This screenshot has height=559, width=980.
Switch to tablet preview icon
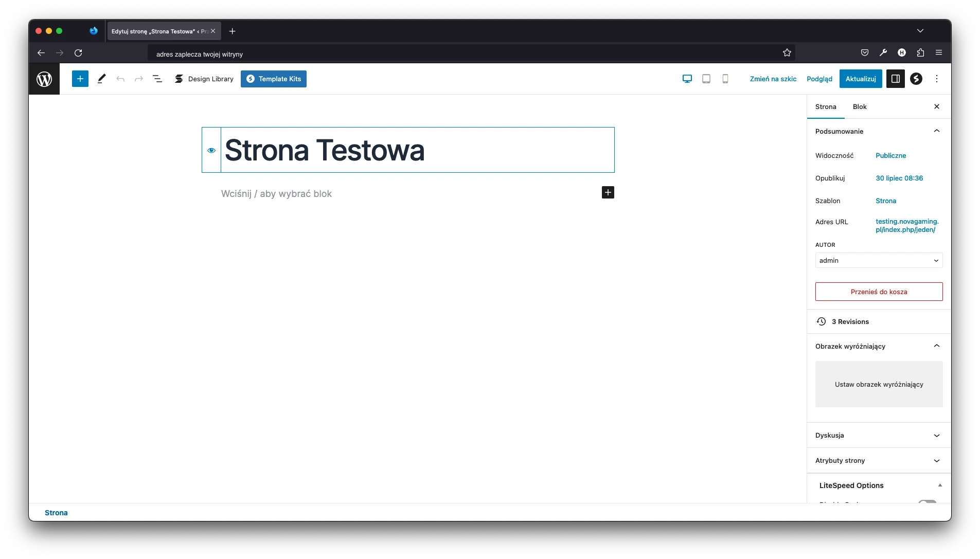point(706,79)
